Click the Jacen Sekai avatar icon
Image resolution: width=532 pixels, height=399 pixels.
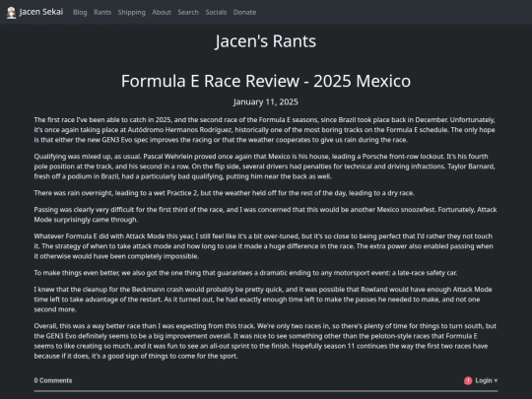click(x=11, y=13)
